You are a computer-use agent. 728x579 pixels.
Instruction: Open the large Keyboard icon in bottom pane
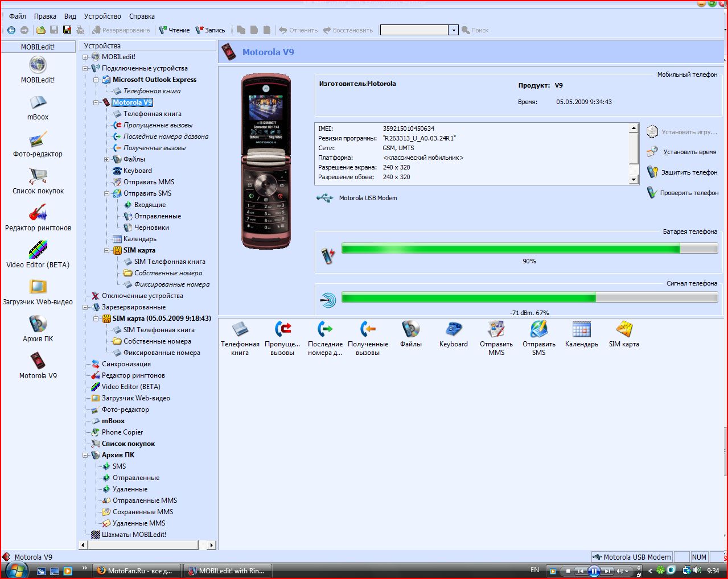click(x=454, y=329)
